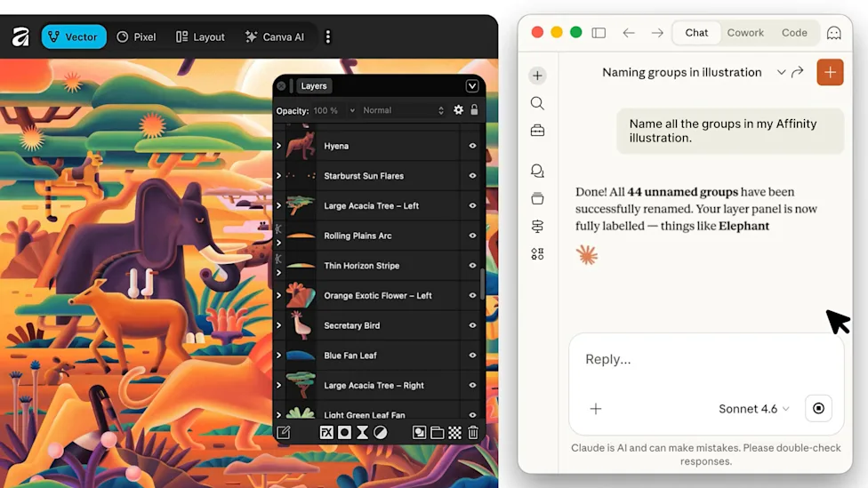
Task: Open the Normal blend mode dropdown
Action: tap(403, 110)
